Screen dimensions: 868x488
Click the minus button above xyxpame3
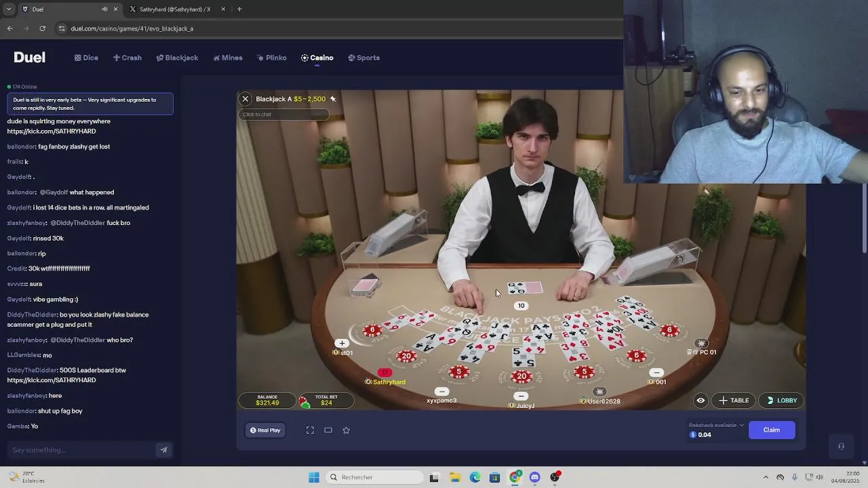click(x=441, y=392)
